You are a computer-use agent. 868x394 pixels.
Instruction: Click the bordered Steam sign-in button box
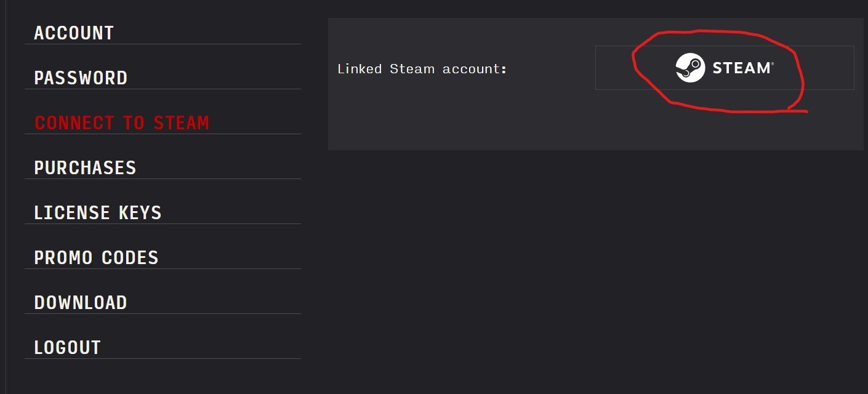tap(725, 68)
